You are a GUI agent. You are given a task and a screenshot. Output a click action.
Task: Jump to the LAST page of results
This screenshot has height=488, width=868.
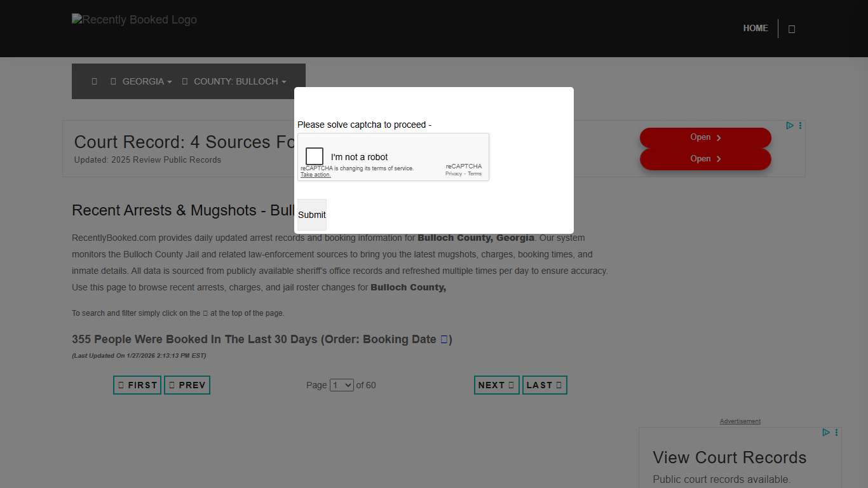pos(545,384)
